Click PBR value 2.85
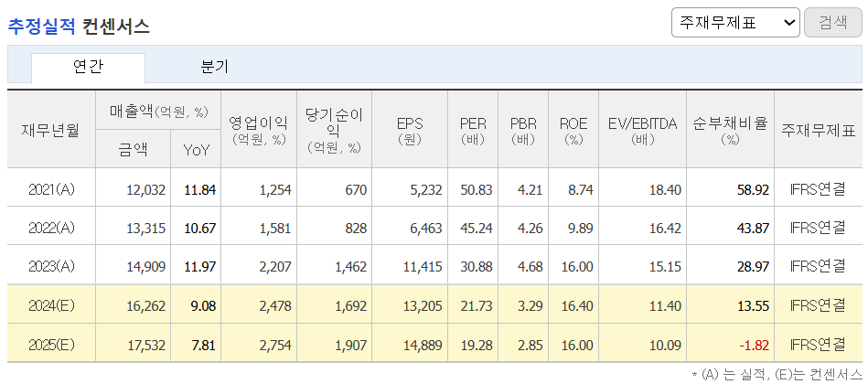The image size is (868, 384). coord(530,345)
